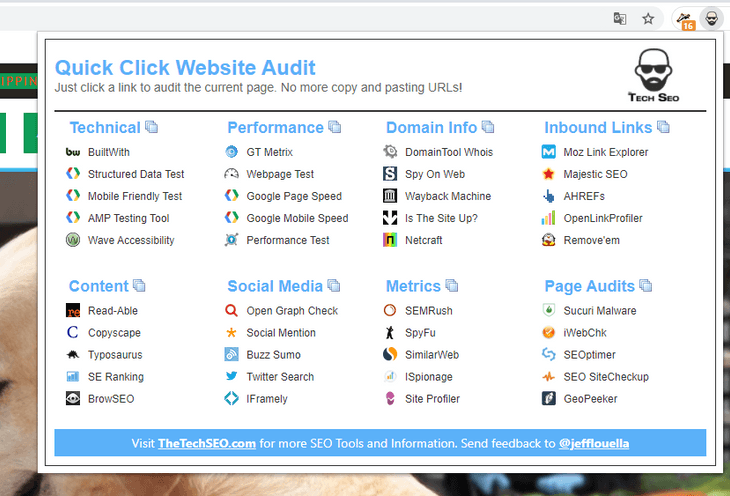Open all Technical tools via copy icon
730x496 pixels.
151,127
